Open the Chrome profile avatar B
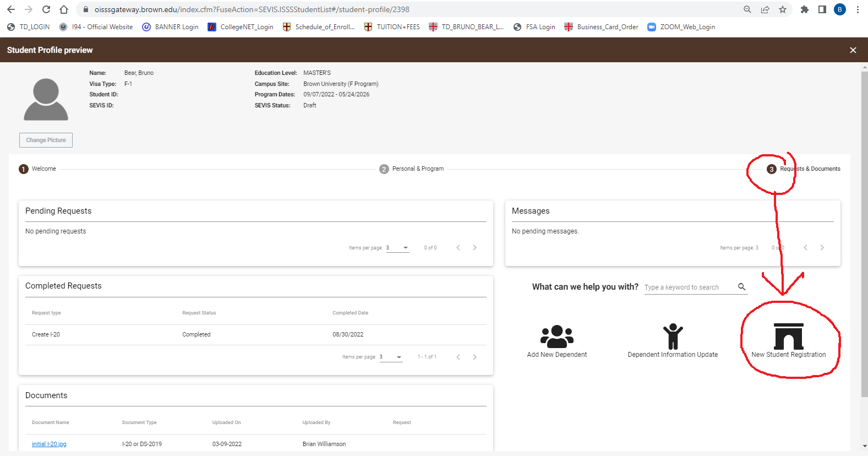This screenshot has width=868, height=456. (840, 9)
